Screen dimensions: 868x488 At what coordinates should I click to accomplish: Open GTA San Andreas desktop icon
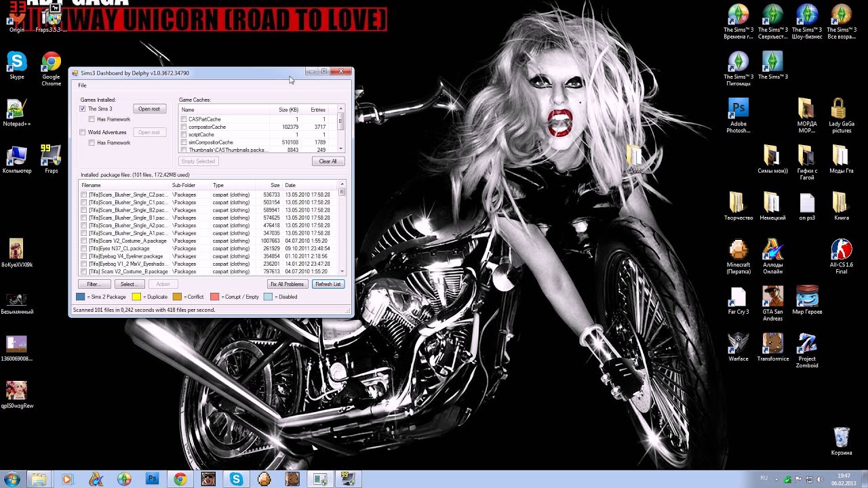pyautogui.click(x=772, y=304)
